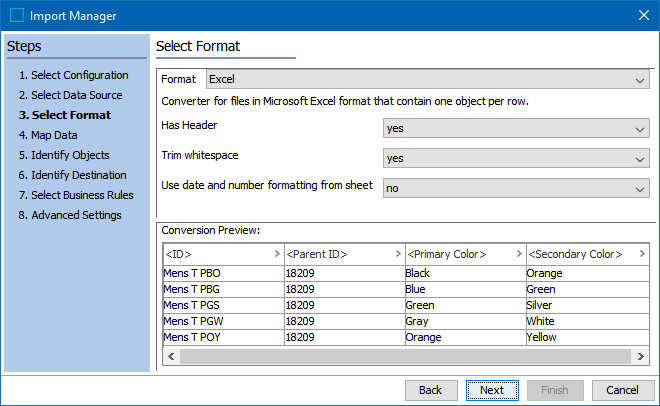
Task: Select the 'Mens T PBO' cell
Action: [x=224, y=273]
